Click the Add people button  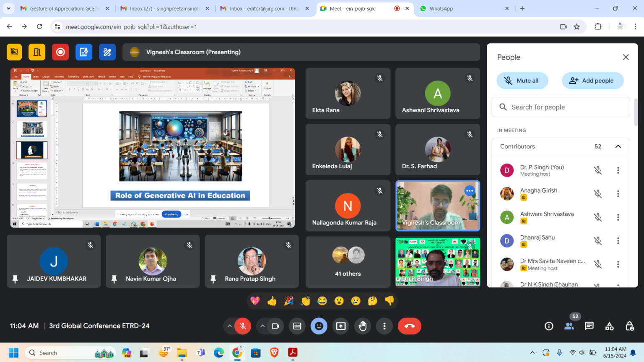[592, 81]
